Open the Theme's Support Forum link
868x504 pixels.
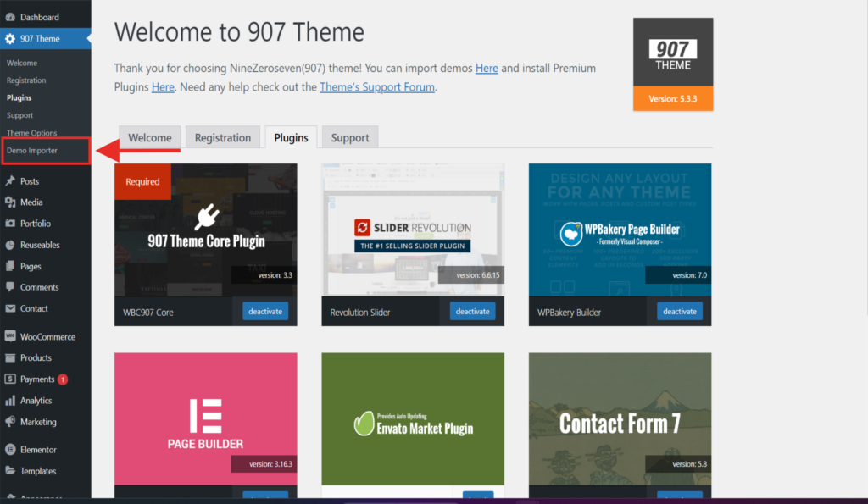377,86
